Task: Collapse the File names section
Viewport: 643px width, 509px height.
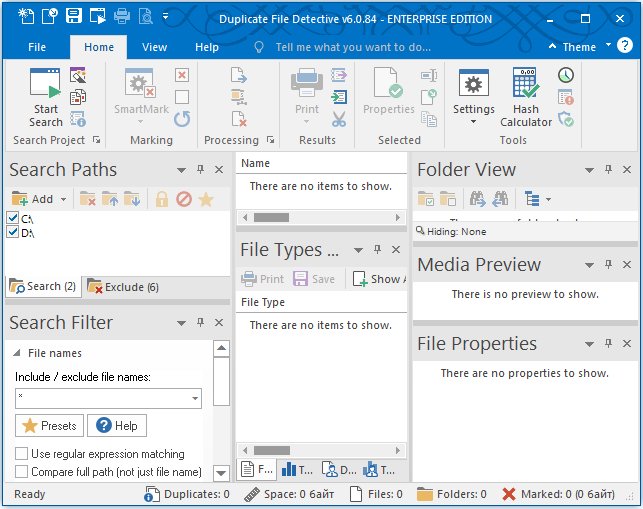Action: (x=16, y=353)
